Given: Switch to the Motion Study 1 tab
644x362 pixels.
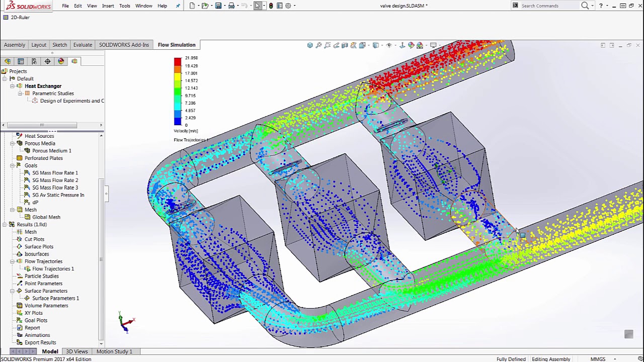Looking at the screenshot, I should pyautogui.click(x=114, y=351).
